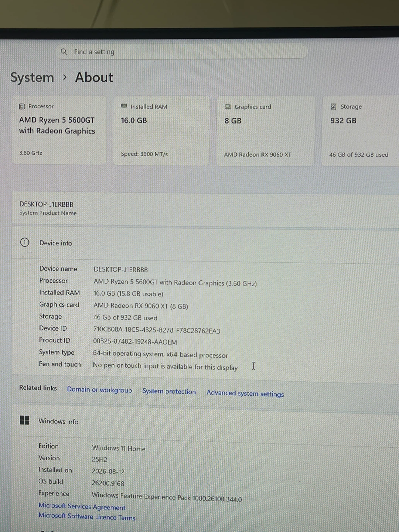Click the Device name label
The width and height of the screenshot is (399, 532).
(x=58, y=269)
